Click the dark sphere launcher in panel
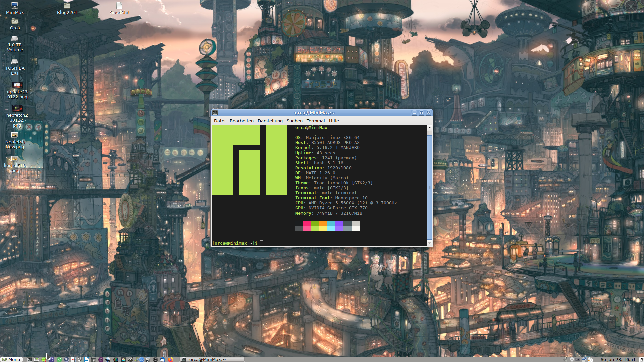Viewport: 644px width, 362px height. click(116, 359)
